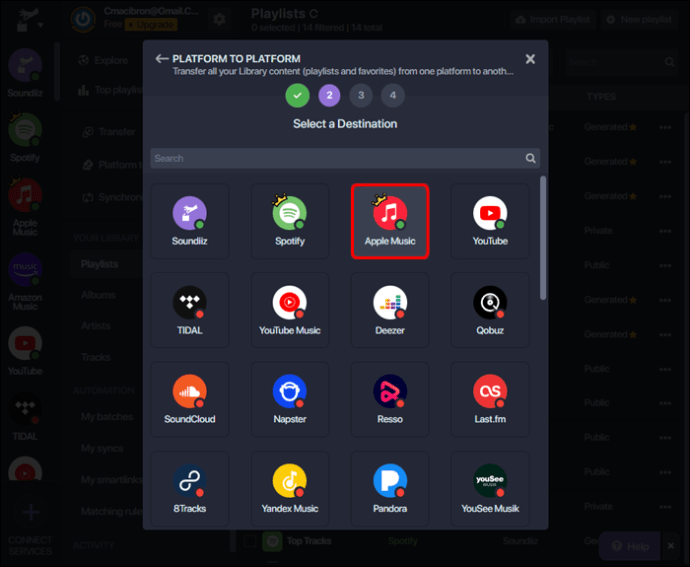Image resolution: width=690 pixels, height=567 pixels.
Task: Choose YouSee Musik tile
Action: click(490, 489)
